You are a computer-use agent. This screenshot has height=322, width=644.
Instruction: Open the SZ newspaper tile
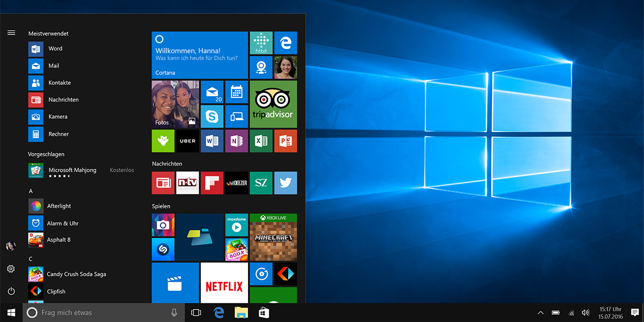tap(261, 183)
